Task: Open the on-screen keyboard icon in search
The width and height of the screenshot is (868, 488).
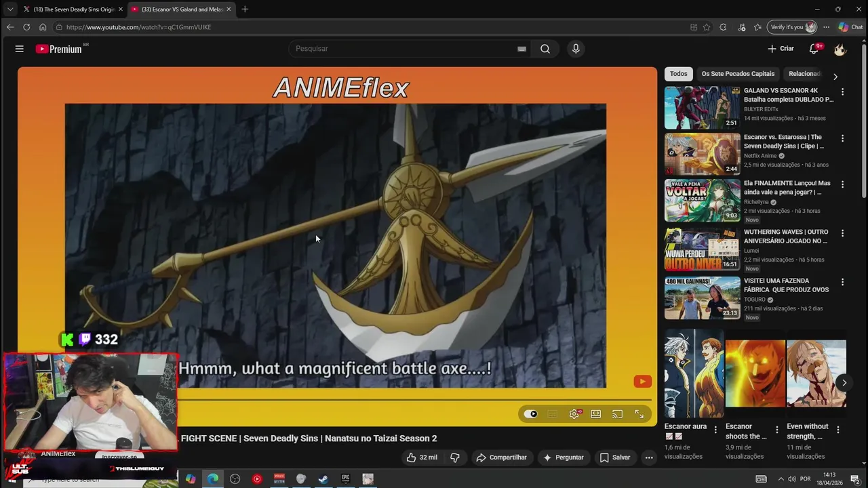Action: 521,49
